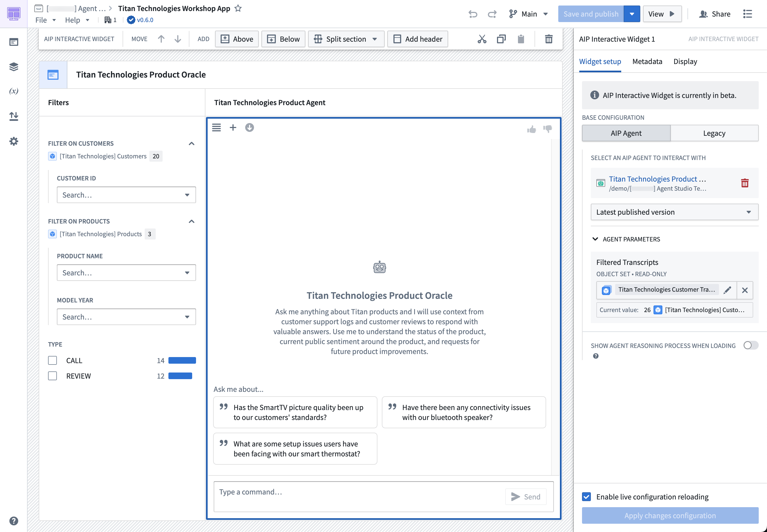Image resolution: width=767 pixels, height=532 pixels.
Task: Open the File menu
Action: tap(45, 20)
